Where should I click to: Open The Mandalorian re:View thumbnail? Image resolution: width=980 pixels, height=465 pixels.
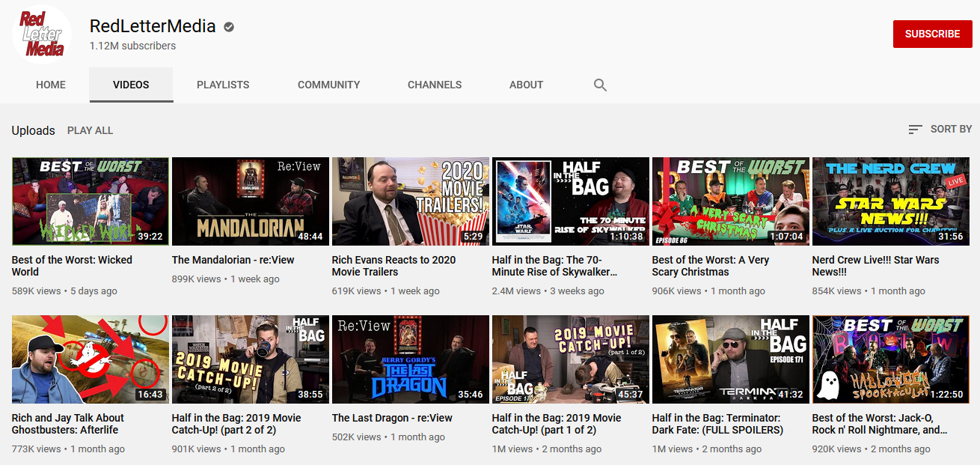pyautogui.click(x=251, y=201)
